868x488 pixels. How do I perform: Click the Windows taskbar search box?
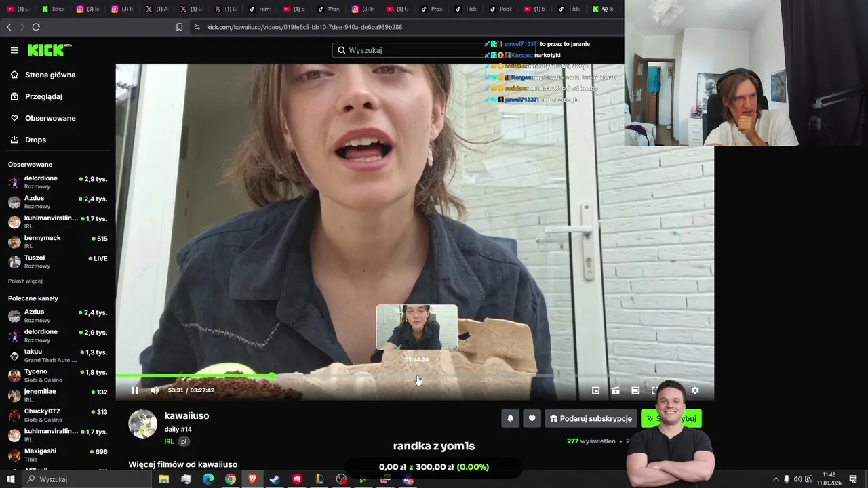(x=86, y=479)
